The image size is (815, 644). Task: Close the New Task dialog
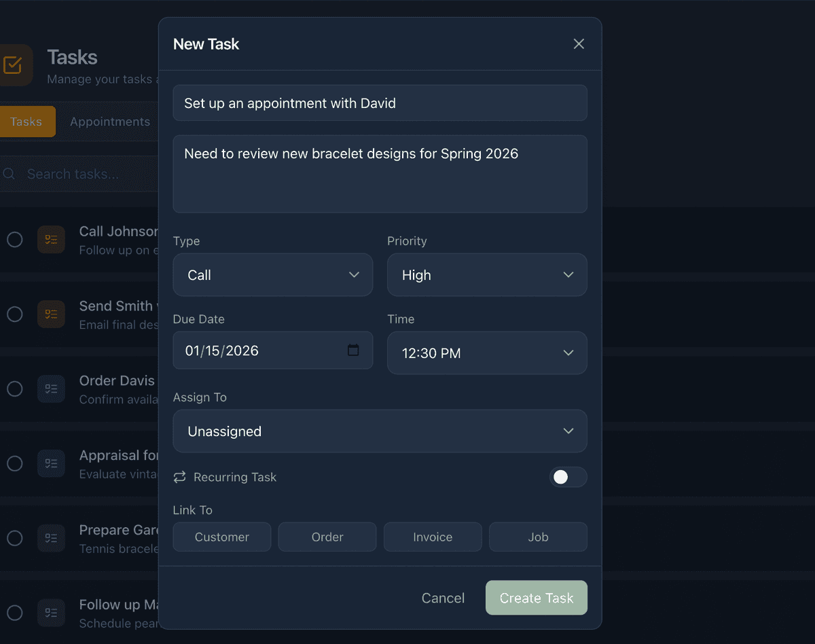click(579, 44)
